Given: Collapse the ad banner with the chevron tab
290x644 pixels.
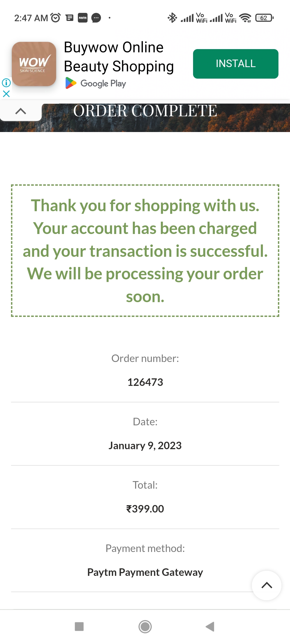Looking at the screenshot, I should coord(21,111).
